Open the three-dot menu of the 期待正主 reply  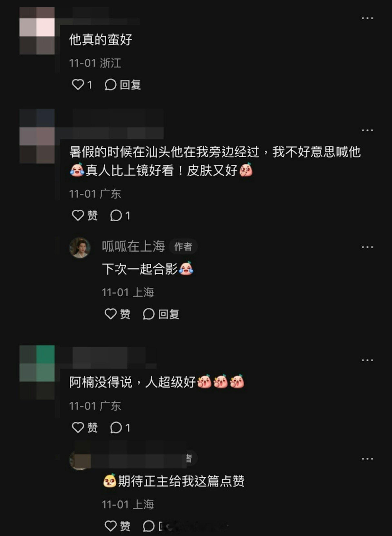pyautogui.click(x=367, y=459)
